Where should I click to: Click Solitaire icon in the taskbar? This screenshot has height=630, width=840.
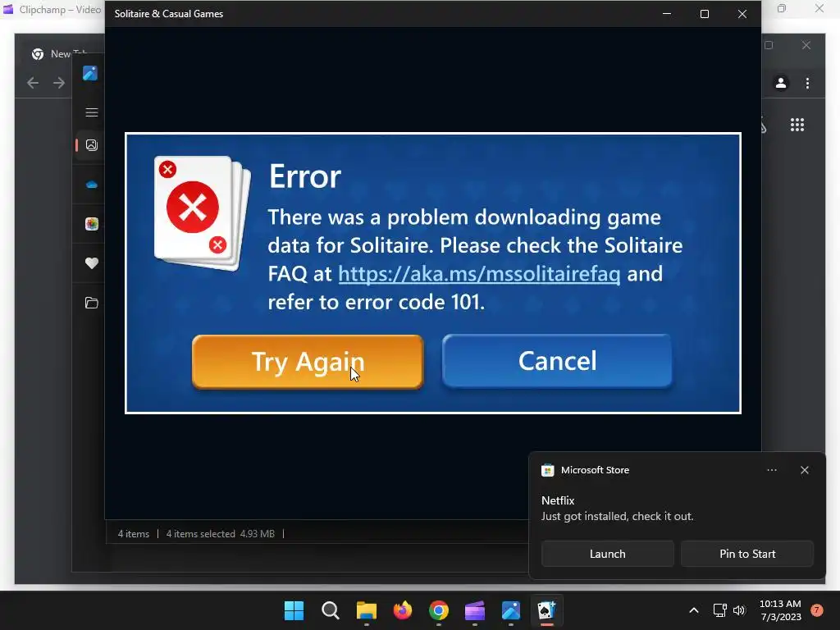pos(547,610)
